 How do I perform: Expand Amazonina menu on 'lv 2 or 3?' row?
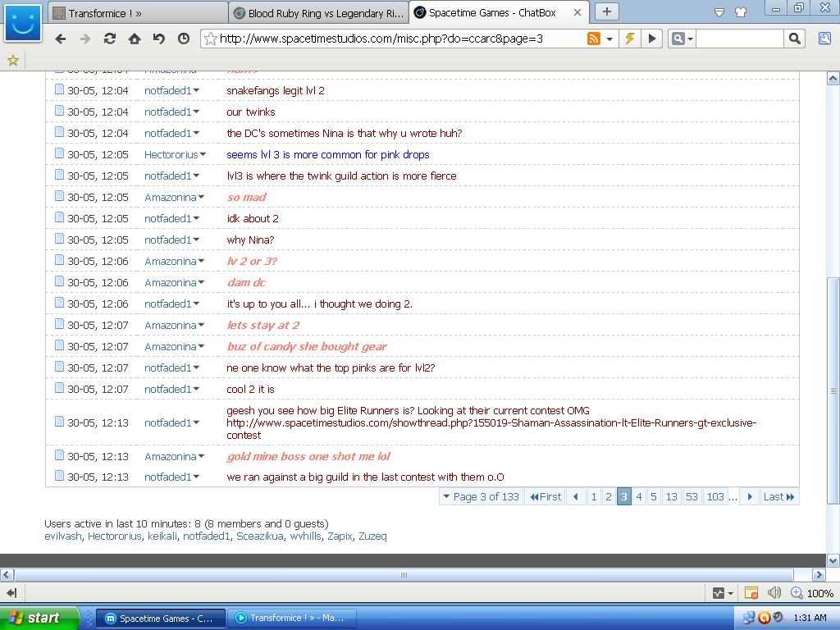click(202, 262)
